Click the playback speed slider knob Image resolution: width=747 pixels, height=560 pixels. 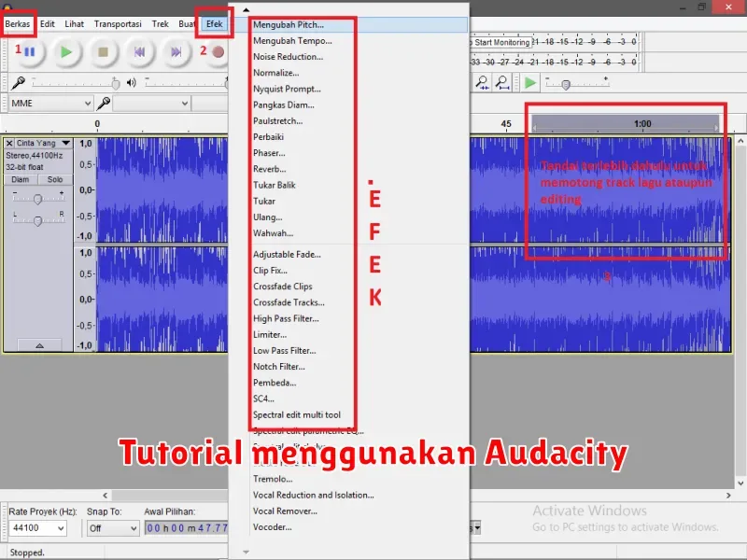[566, 85]
